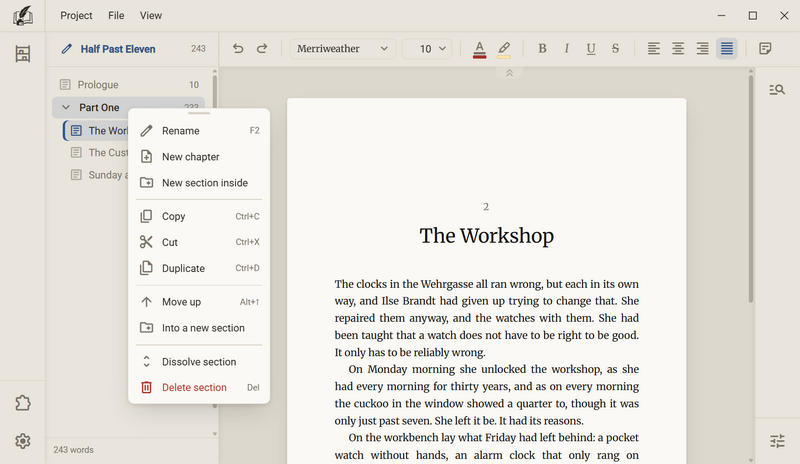Redo the last edit

coord(262,48)
